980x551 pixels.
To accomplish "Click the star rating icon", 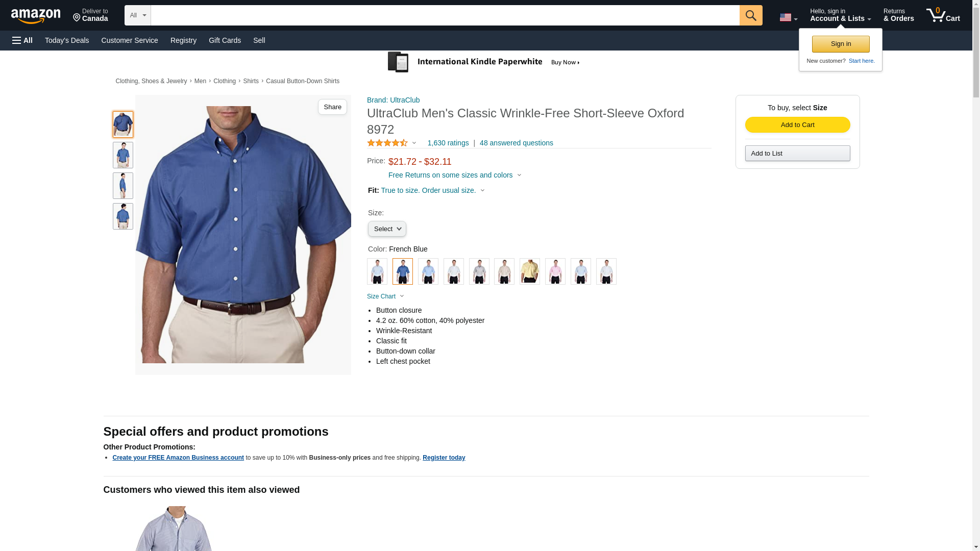I will [x=387, y=143].
